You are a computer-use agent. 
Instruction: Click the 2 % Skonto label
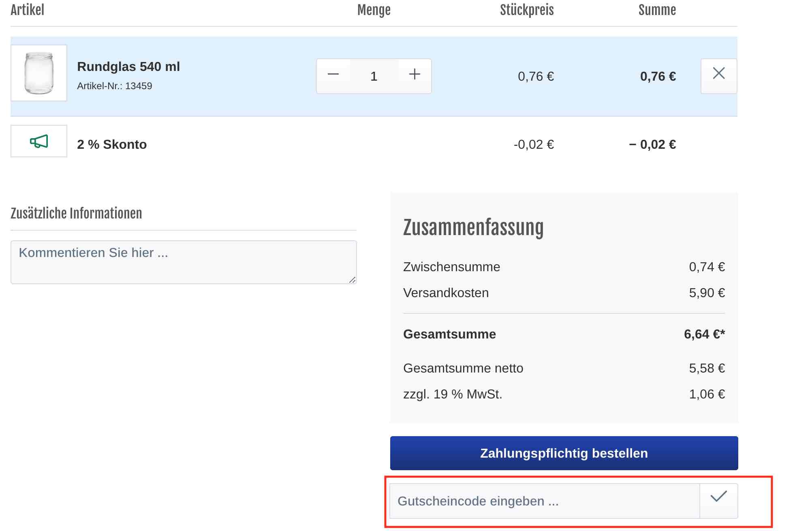(x=112, y=144)
